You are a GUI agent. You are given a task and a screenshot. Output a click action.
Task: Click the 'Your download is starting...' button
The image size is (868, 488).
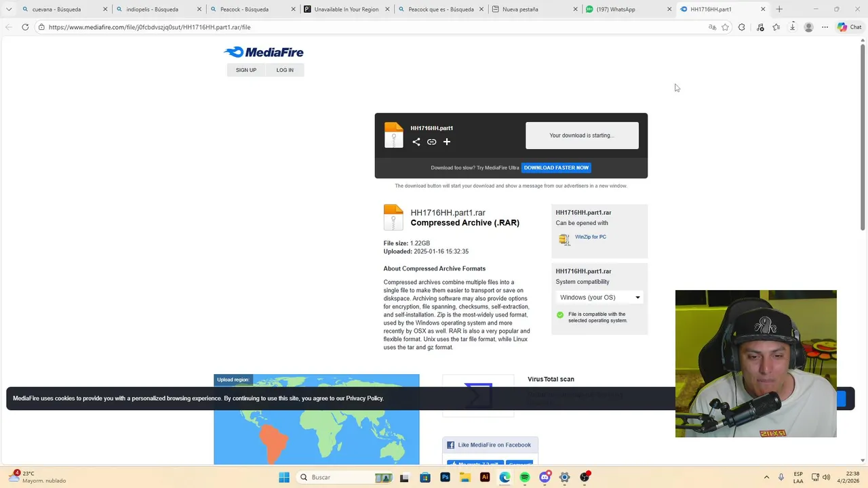pos(582,136)
